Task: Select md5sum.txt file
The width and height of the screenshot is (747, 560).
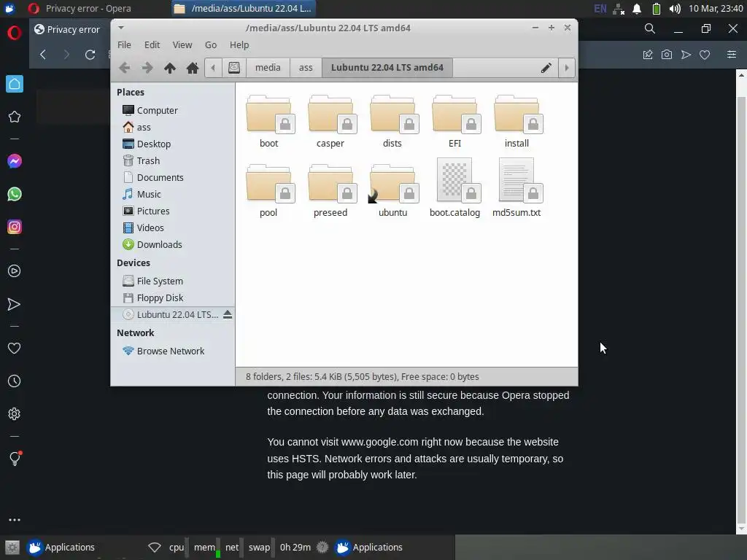Action: pos(517,188)
